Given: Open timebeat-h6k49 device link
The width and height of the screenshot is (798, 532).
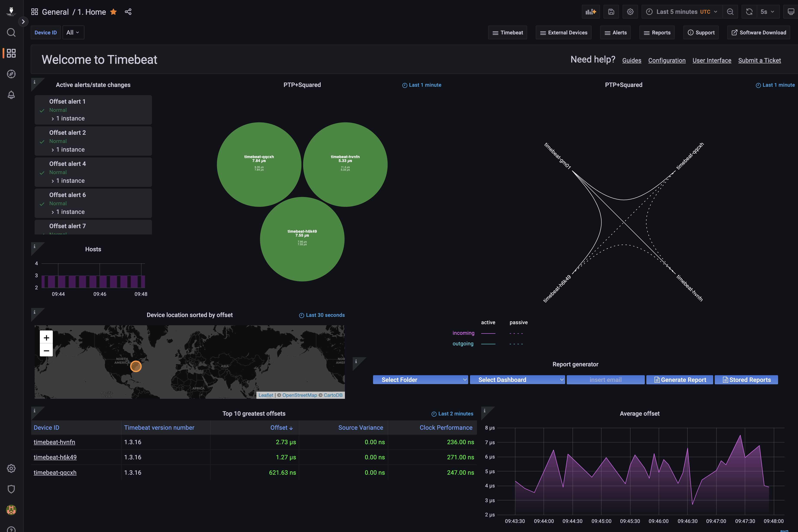Looking at the screenshot, I should click(55, 457).
